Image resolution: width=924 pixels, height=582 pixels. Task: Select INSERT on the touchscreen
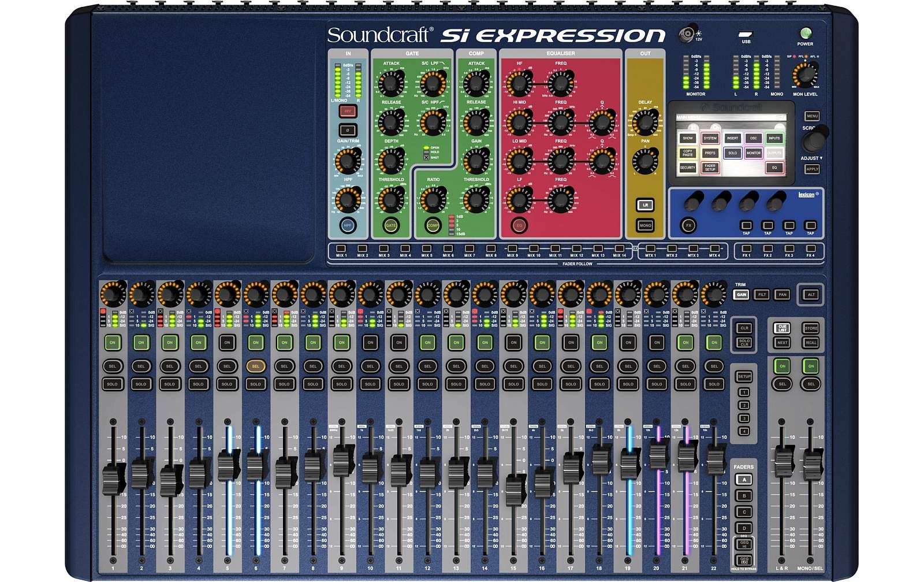pos(732,138)
